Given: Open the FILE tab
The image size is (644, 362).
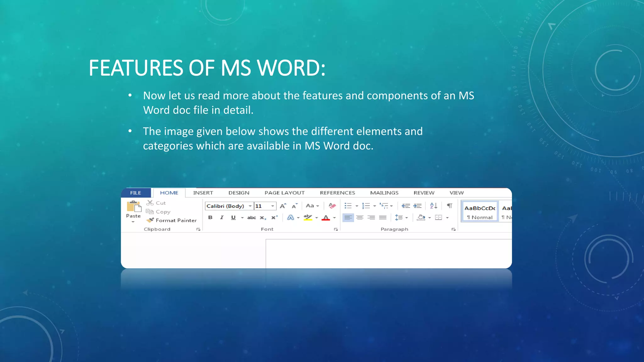Looking at the screenshot, I should point(136,193).
